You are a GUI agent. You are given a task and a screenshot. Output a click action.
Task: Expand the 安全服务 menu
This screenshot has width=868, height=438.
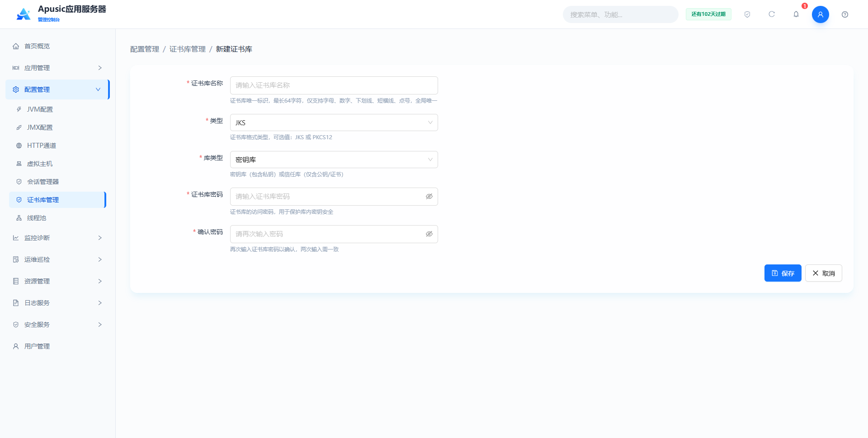click(58, 325)
